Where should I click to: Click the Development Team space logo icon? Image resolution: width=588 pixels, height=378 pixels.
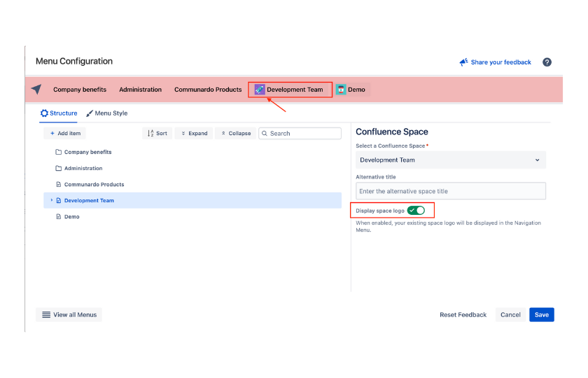click(x=260, y=90)
